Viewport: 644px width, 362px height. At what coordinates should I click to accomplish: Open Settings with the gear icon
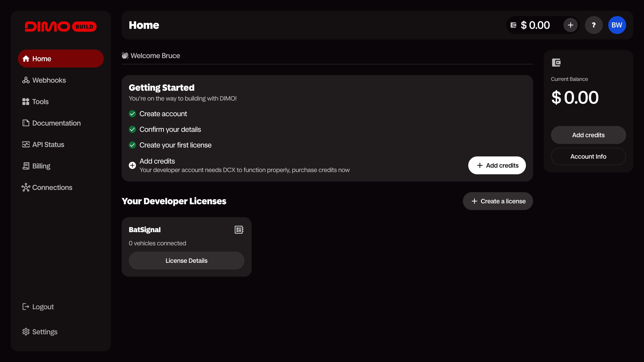click(26, 332)
